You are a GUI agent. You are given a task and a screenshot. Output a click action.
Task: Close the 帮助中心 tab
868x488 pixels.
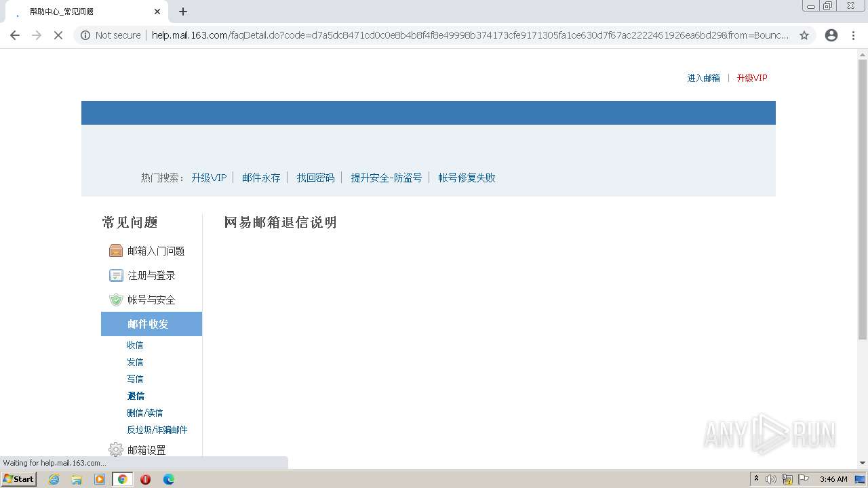point(157,12)
